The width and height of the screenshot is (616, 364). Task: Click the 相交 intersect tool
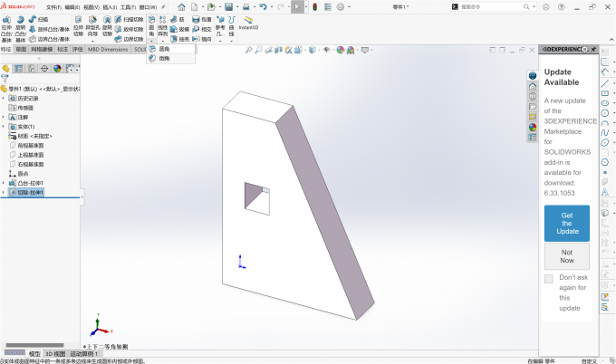tap(201, 29)
